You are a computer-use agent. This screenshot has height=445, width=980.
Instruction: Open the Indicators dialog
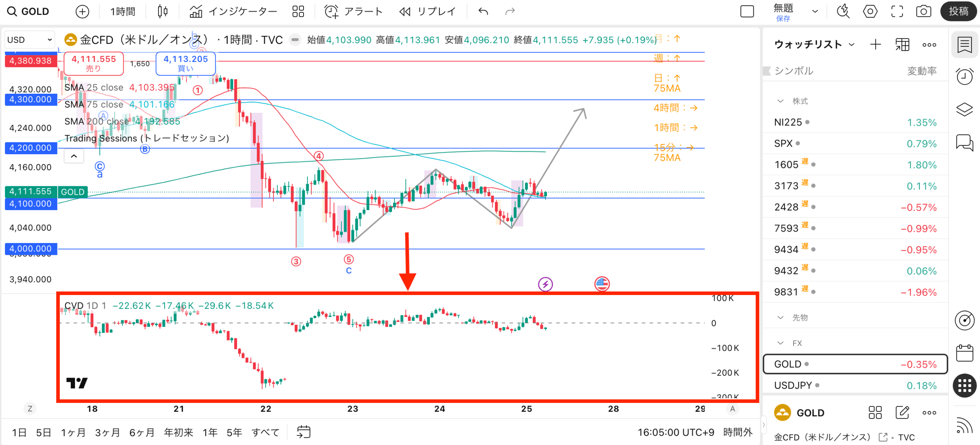[233, 11]
